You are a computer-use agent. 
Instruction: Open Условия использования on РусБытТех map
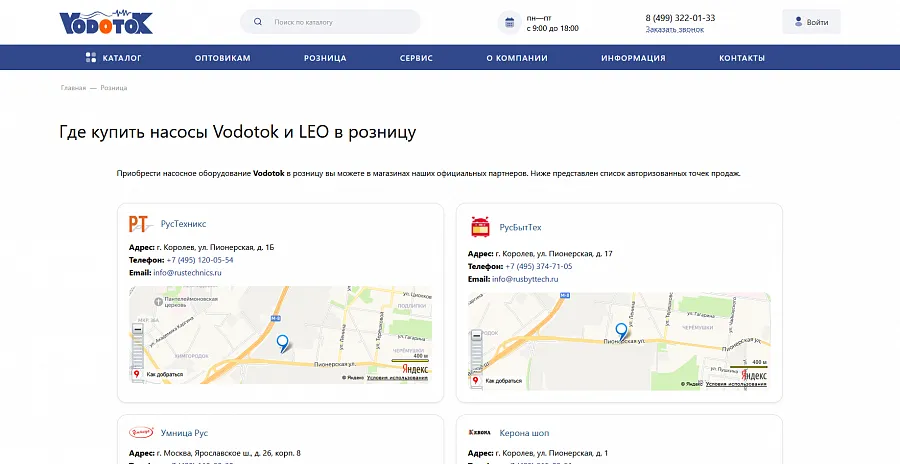(x=736, y=384)
